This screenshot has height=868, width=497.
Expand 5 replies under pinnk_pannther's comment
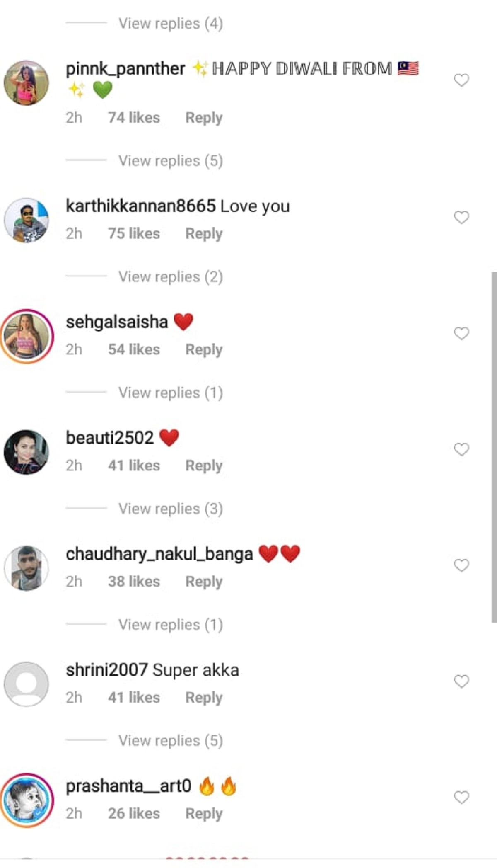click(171, 161)
